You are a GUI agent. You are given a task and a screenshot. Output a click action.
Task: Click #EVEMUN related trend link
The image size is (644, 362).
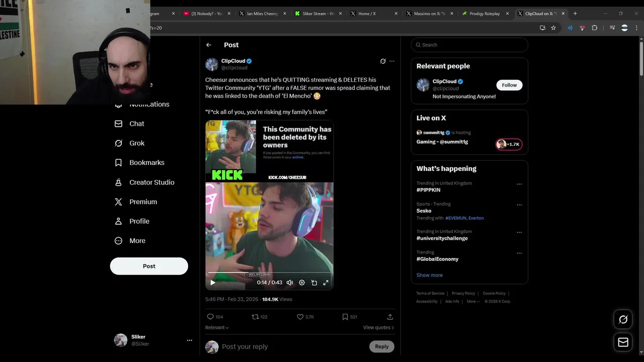pos(455,218)
